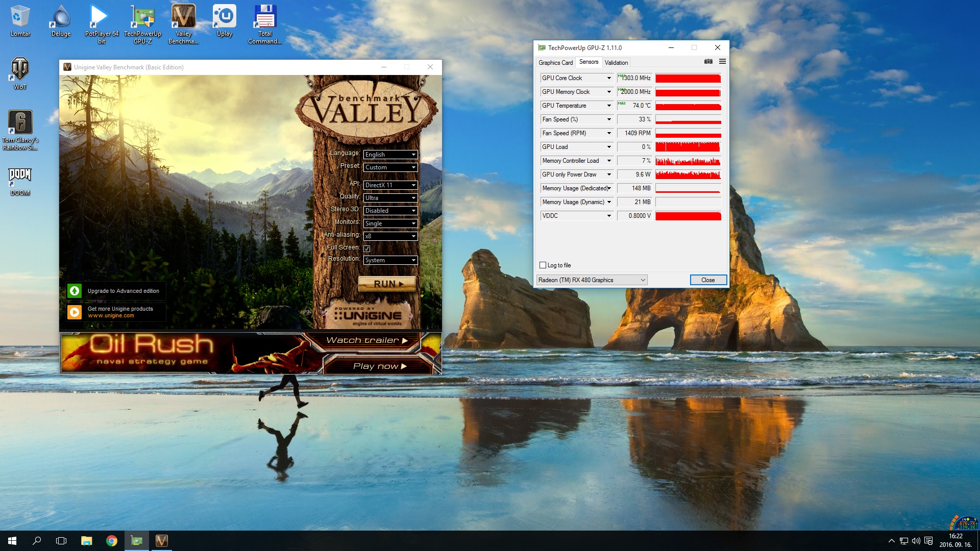This screenshot has width=980, height=551.
Task: Open the Deluge desktop shortcut
Action: tap(61, 20)
